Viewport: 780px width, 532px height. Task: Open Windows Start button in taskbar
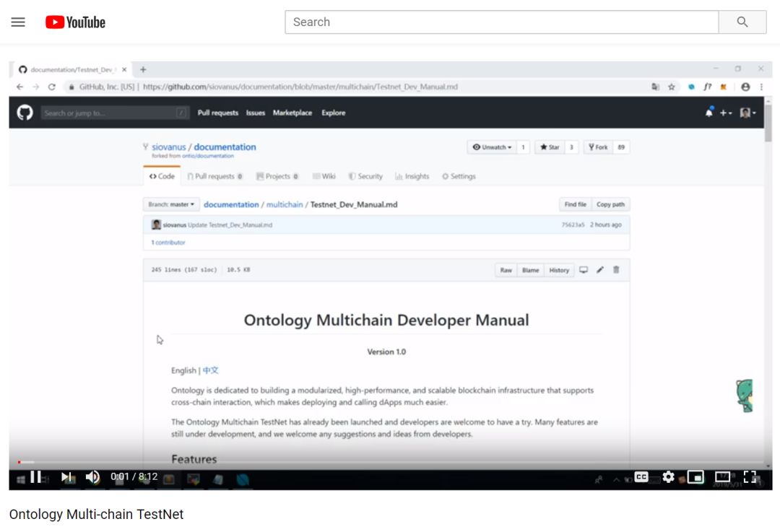tap(20, 480)
